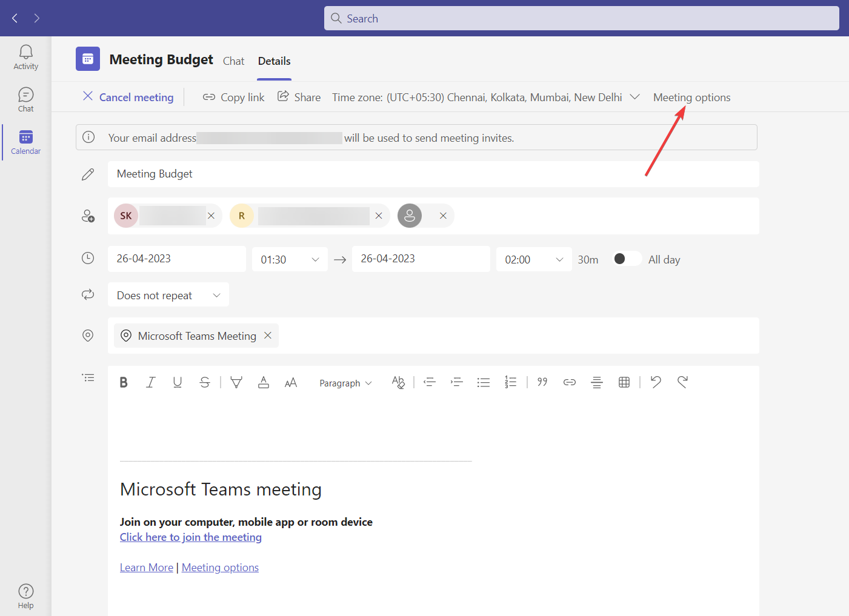849x616 pixels.
Task: Open the start time 01:30 dropdown
Action: (x=290, y=259)
